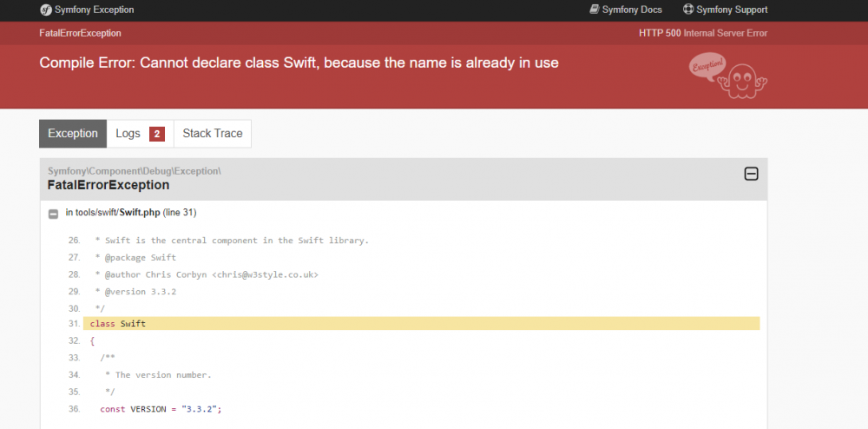Click the FatalErrorException panel heading
Image resolution: width=868 pixels, height=429 pixels.
(x=108, y=185)
